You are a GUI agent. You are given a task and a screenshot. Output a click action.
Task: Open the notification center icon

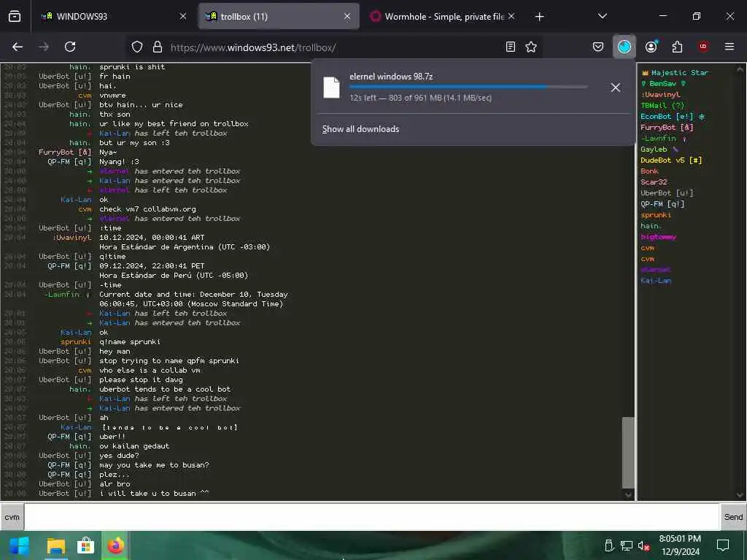723,545
